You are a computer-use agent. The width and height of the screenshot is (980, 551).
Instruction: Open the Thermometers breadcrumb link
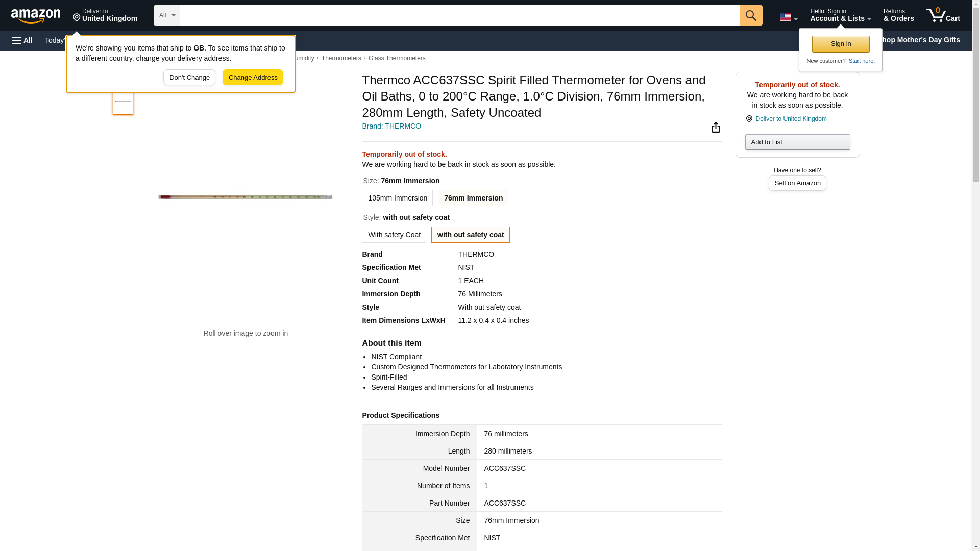click(341, 58)
